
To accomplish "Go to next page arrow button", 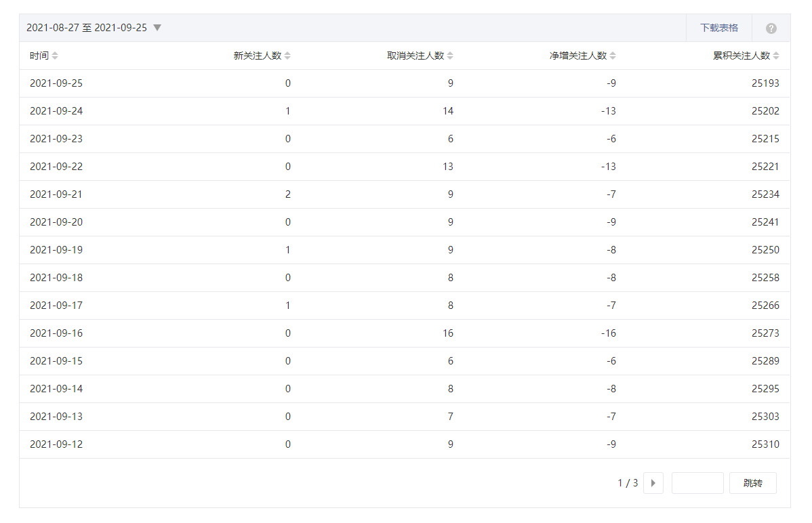I will tap(653, 483).
